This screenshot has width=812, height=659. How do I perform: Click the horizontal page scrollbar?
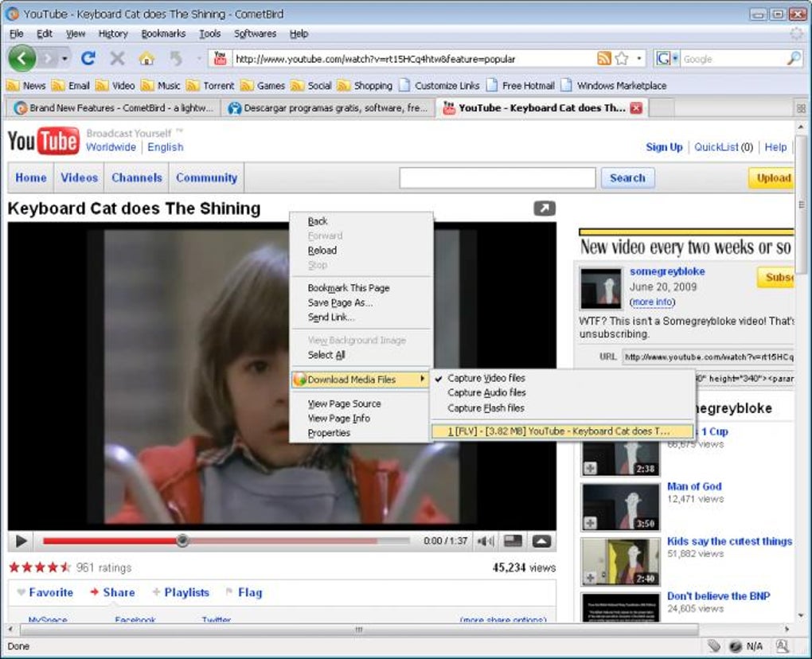point(359,629)
